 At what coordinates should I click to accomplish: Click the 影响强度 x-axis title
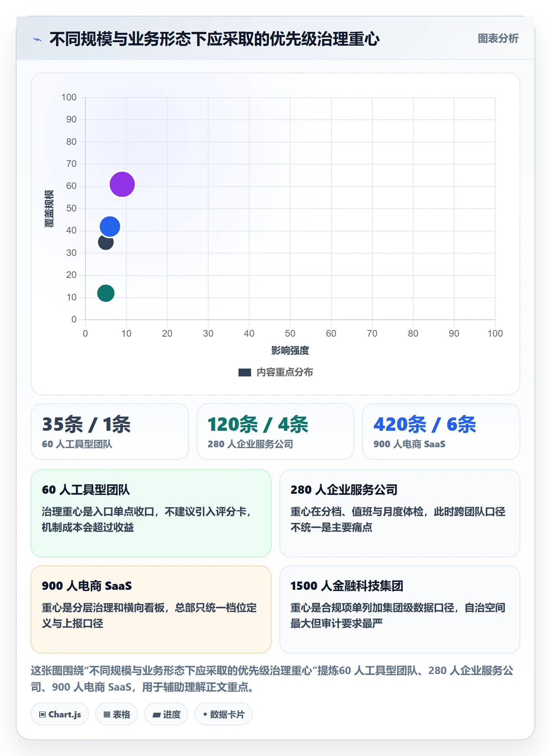290,350
